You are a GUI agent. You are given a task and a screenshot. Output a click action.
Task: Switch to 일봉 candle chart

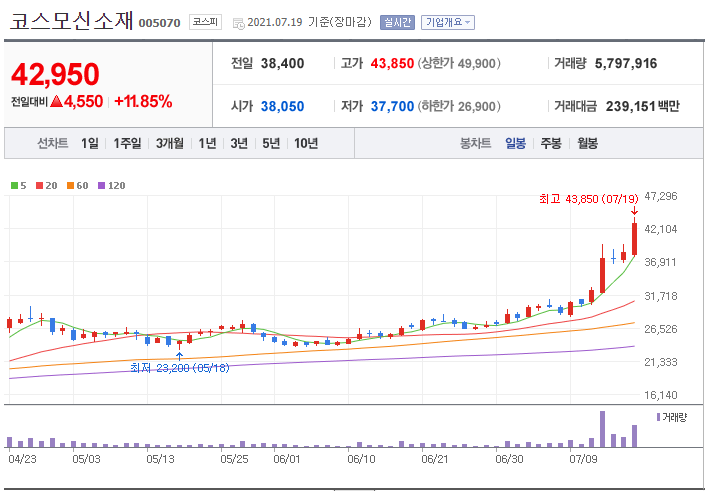[x=515, y=143]
